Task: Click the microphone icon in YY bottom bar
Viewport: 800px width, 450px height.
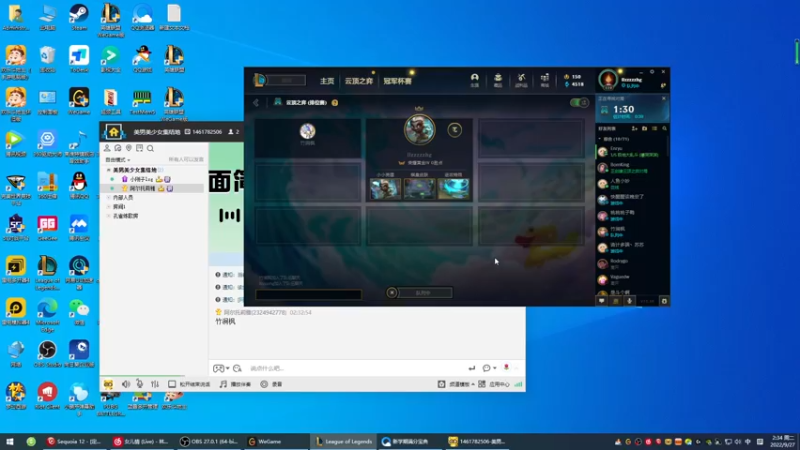Action: 140,384
